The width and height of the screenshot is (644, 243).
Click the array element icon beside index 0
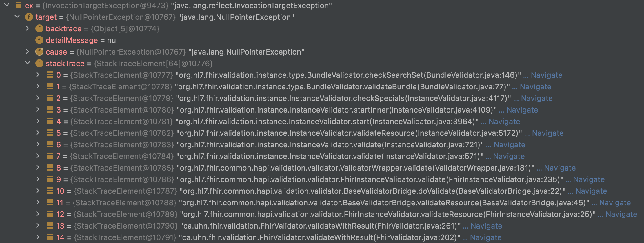click(x=49, y=75)
